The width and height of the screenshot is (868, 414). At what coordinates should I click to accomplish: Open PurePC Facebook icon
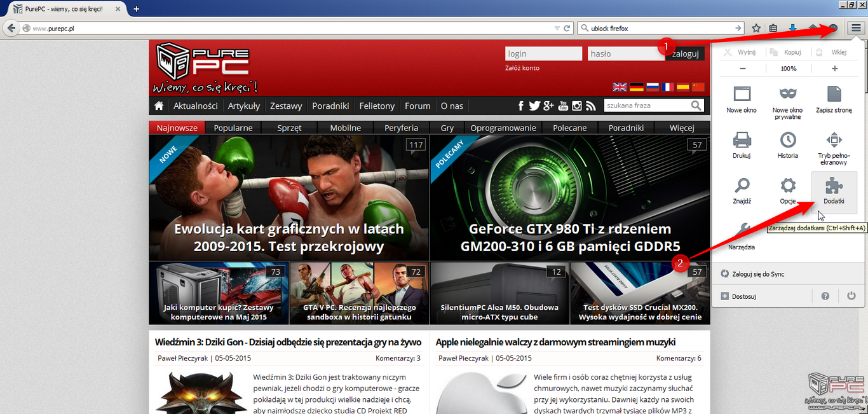point(520,106)
